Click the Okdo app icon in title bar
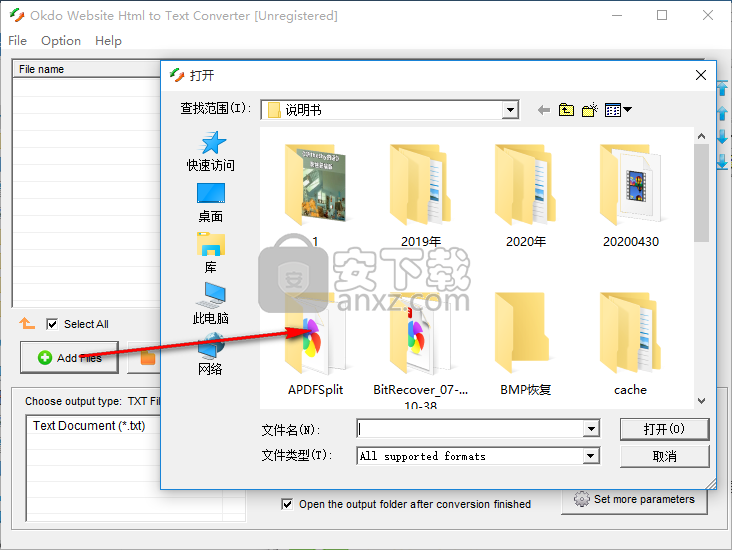The width and height of the screenshot is (732, 550). click(x=17, y=15)
